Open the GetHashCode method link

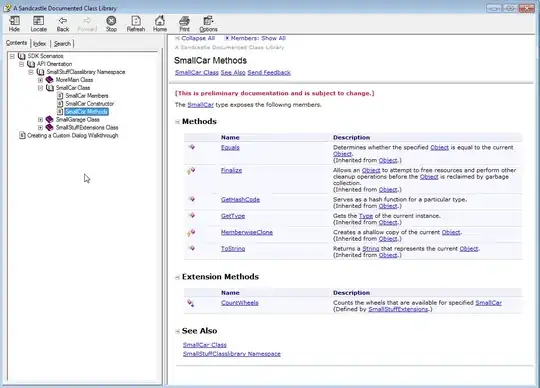pos(240,200)
